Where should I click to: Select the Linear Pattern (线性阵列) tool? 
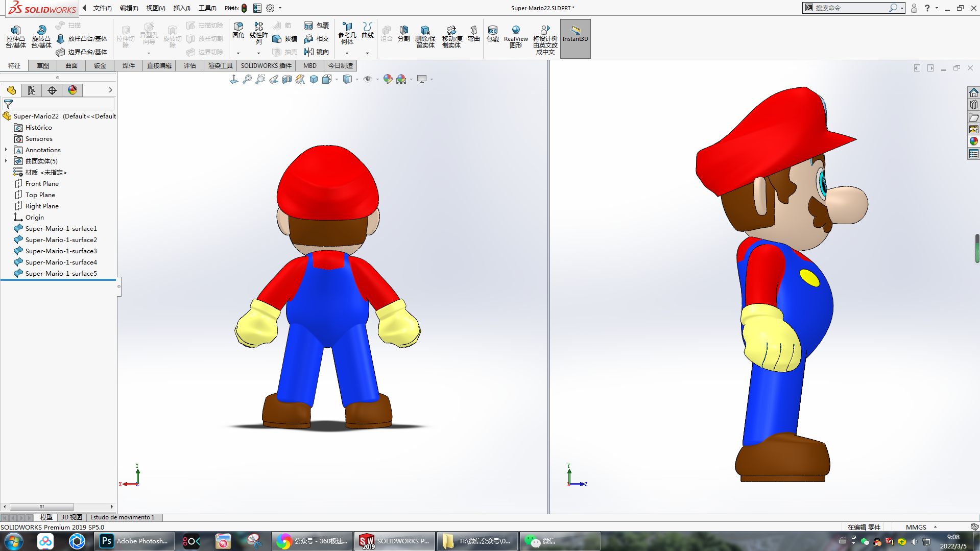[259, 33]
